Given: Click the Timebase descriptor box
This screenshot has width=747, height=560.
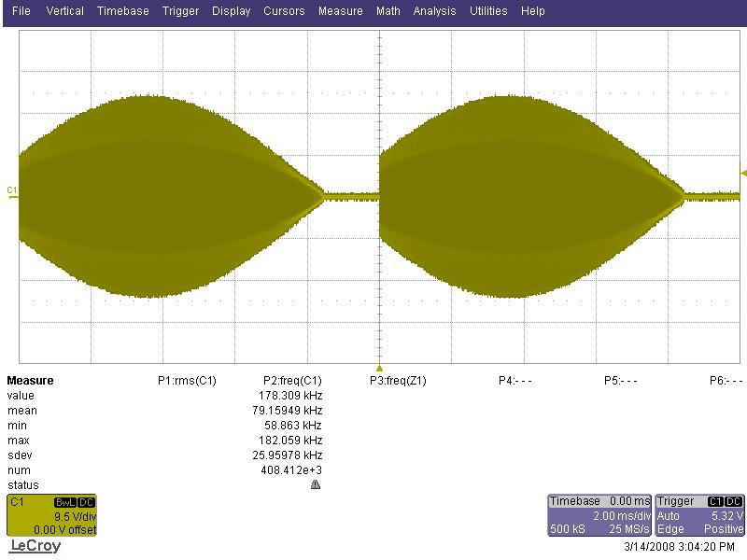Looking at the screenshot, I should point(599,515).
